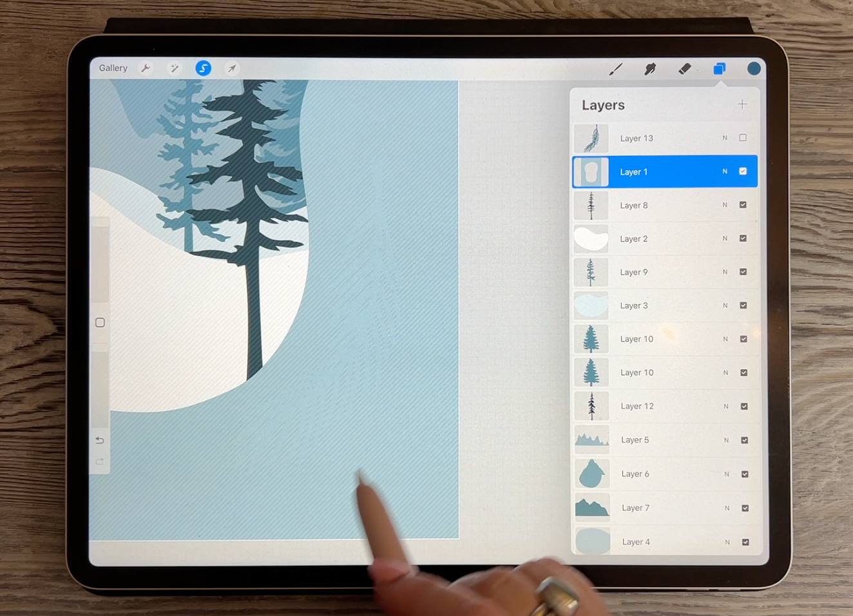Show Layer 13 using its visibility checkbox
The width and height of the screenshot is (853, 616).
click(743, 138)
